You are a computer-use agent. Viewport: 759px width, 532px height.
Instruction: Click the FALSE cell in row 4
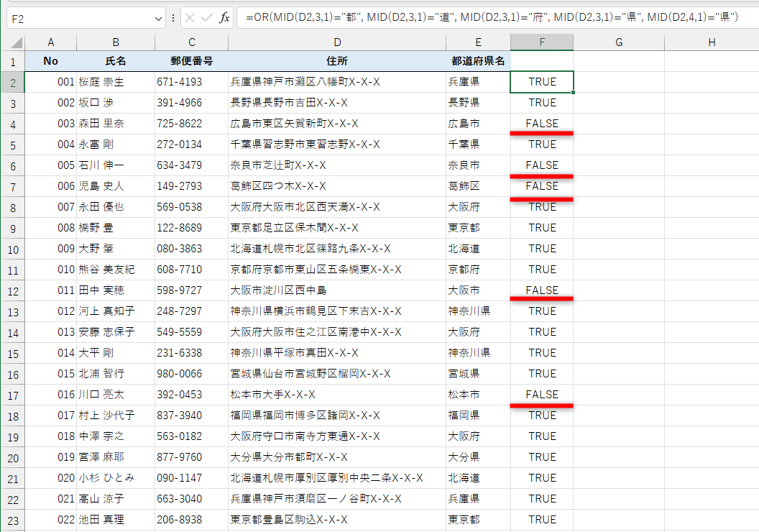(x=542, y=124)
